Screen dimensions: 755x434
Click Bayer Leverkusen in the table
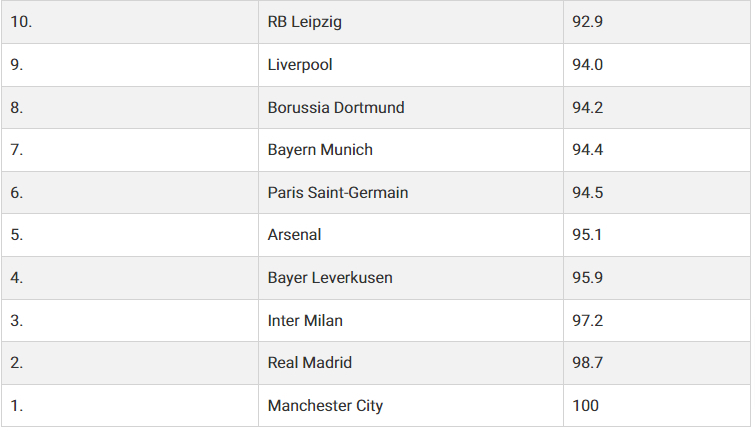330,277
